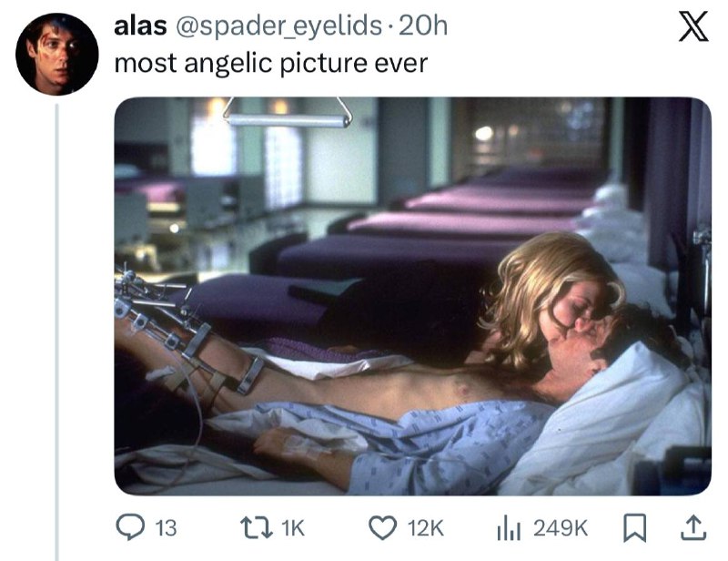The width and height of the screenshot is (728, 561).
Task: Open the round profile avatar of alas
Action: tap(57, 55)
